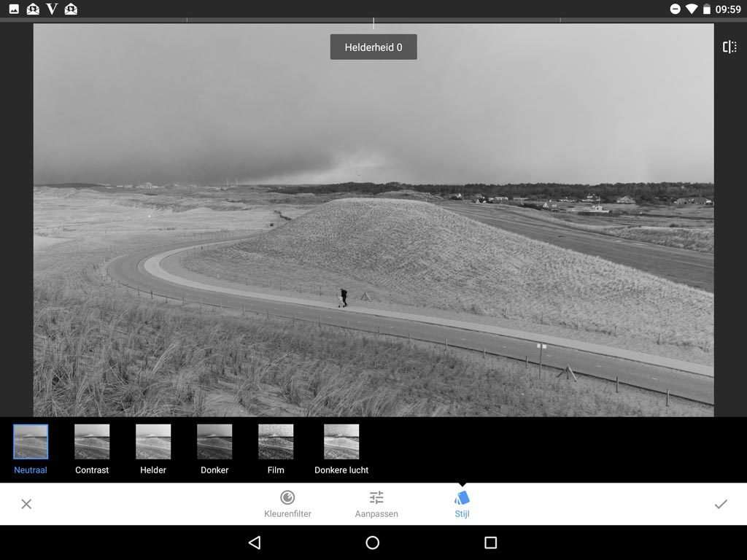Image resolution: width=747 pixels, height=560 pixels.
Task: Tap the Helderheid 0 indicator
Action: [373, 47]
